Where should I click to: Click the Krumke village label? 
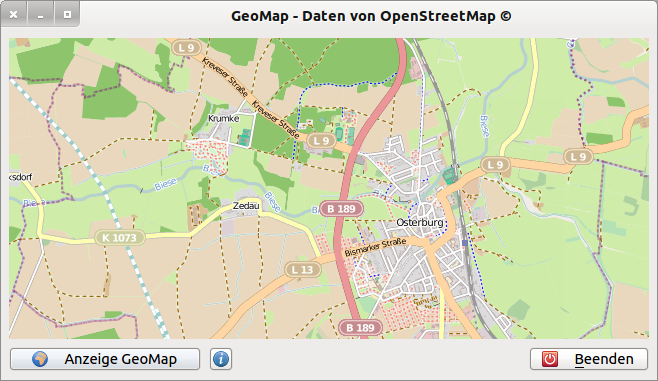(224, 118)
